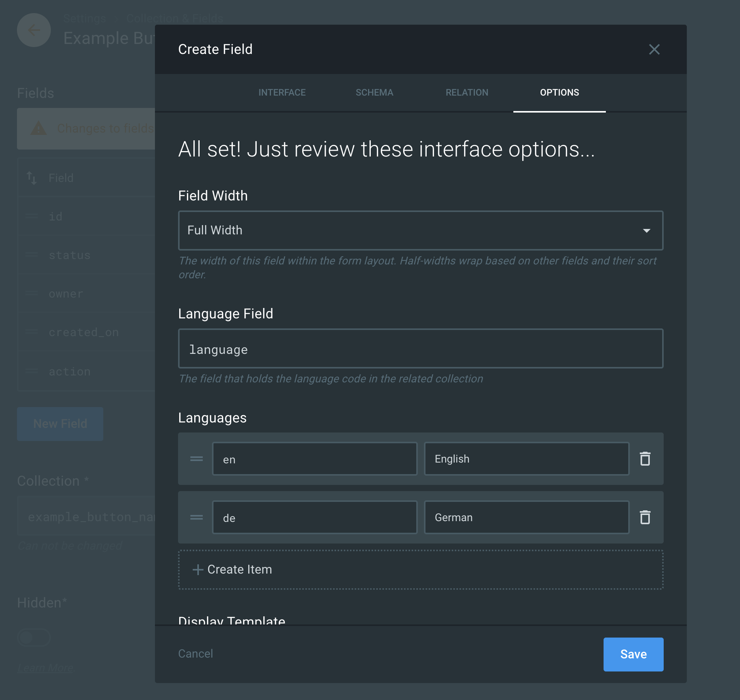Edit the 'German' language name input

[526, 517]
